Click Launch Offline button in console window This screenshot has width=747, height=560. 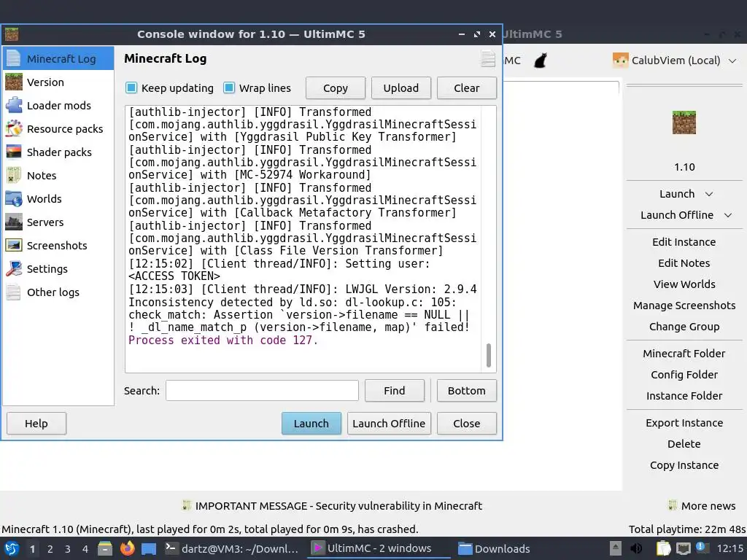(x=389, y=424)
